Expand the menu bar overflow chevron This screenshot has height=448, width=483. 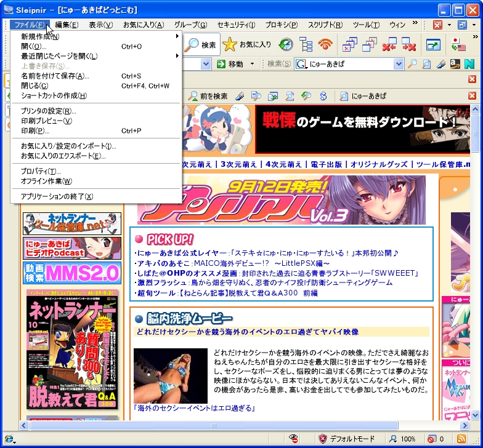[x=415, y=22]
